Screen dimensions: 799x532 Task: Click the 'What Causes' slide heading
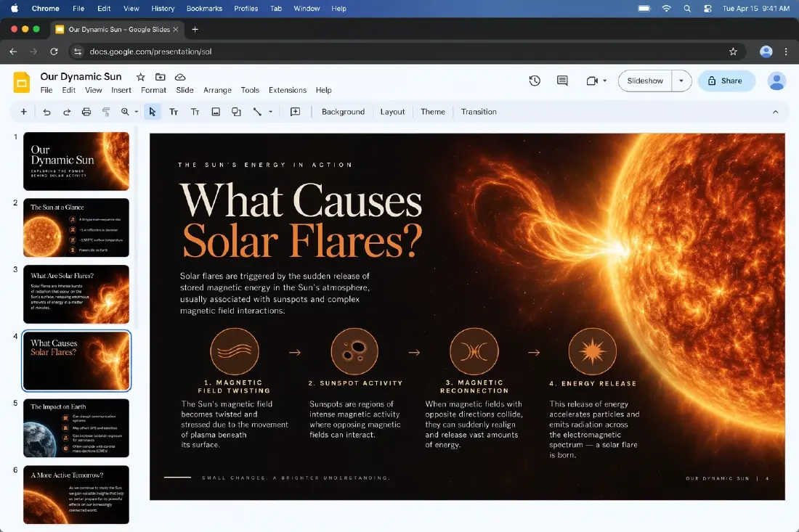(x=301, y=200)
